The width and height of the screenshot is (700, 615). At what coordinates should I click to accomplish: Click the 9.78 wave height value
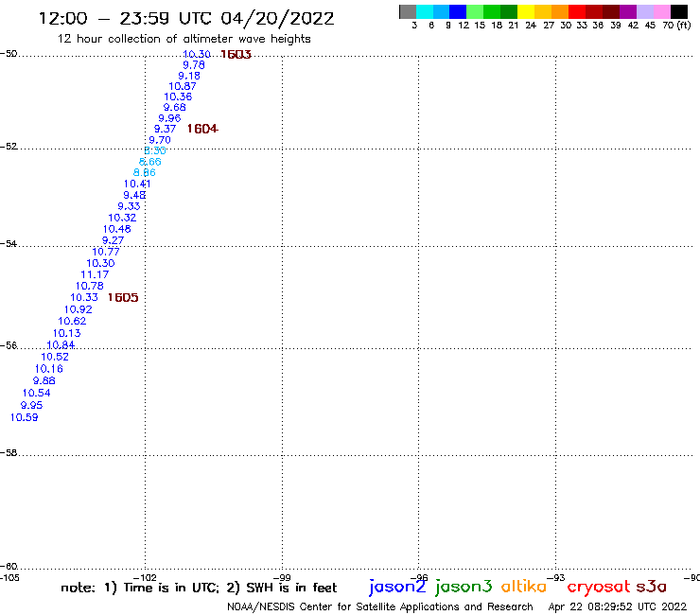pyautogui.click(x=194, y=65)
